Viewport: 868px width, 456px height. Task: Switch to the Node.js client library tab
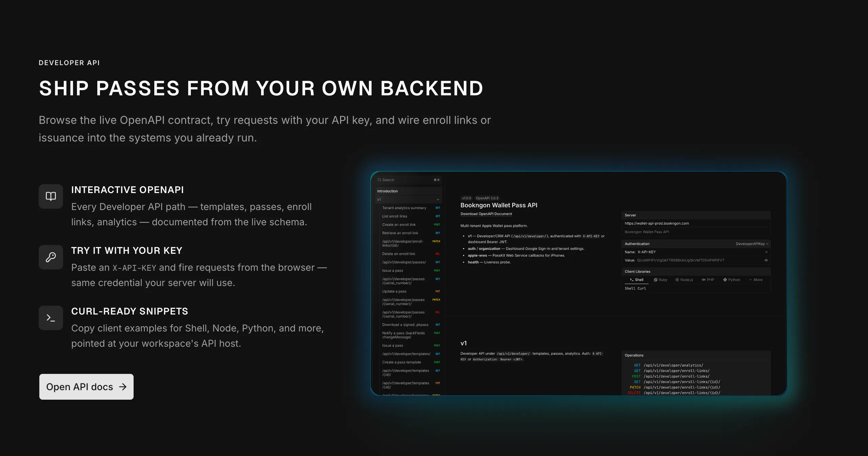coord(684,280)
